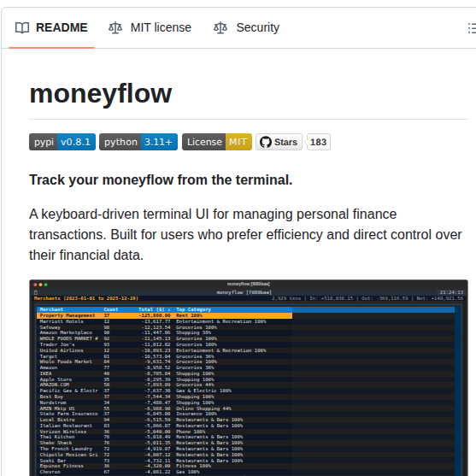Click the GitHub octocat icon in Stars badge
Image resolution: width=476 pixels, height=476 pixels.
[x=266, y=142]
